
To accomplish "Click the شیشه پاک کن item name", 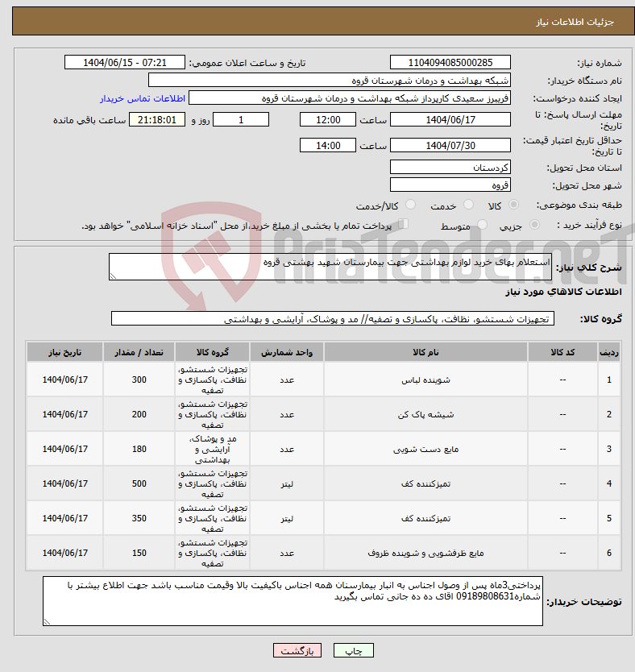I will 425,414.
